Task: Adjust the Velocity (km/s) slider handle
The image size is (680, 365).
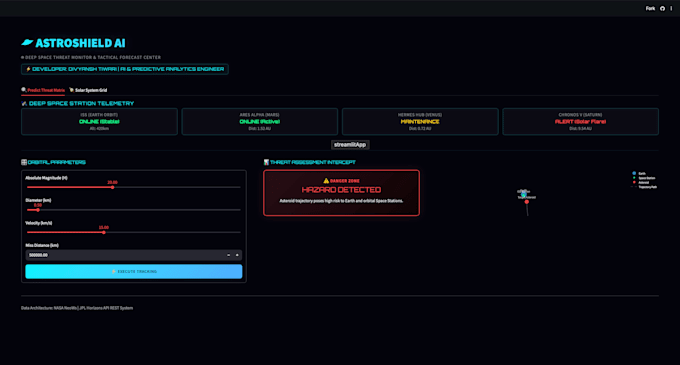Action: click(x=104, y=232)
